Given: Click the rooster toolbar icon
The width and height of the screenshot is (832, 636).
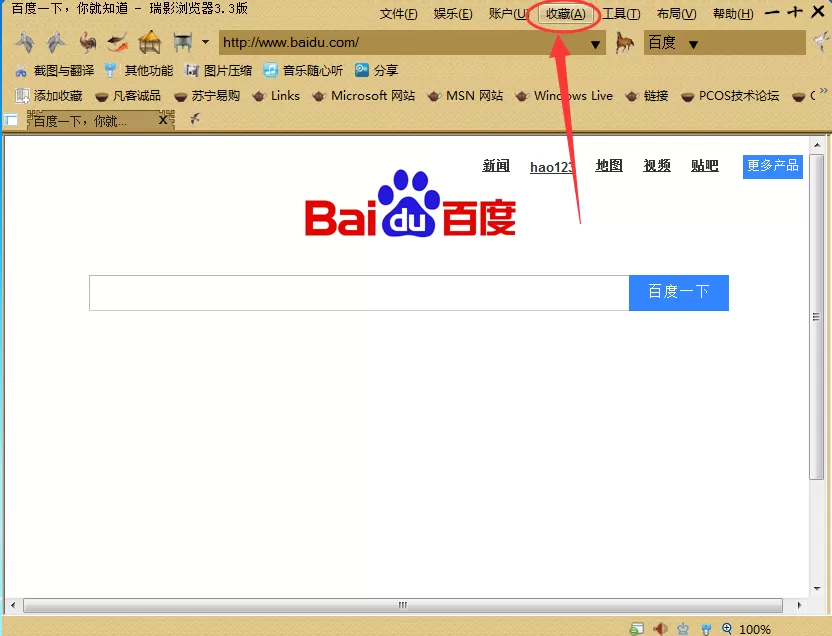Looking at the screenshot, I should click(x=88, y=42).
